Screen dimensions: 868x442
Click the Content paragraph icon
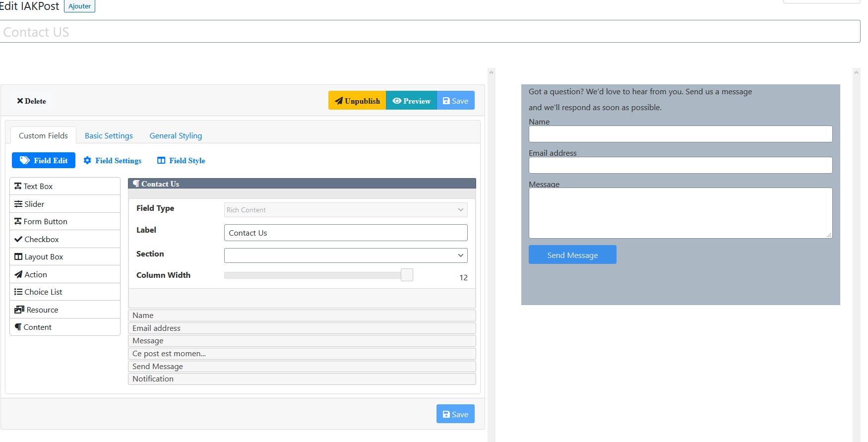(x=18, y=327)
